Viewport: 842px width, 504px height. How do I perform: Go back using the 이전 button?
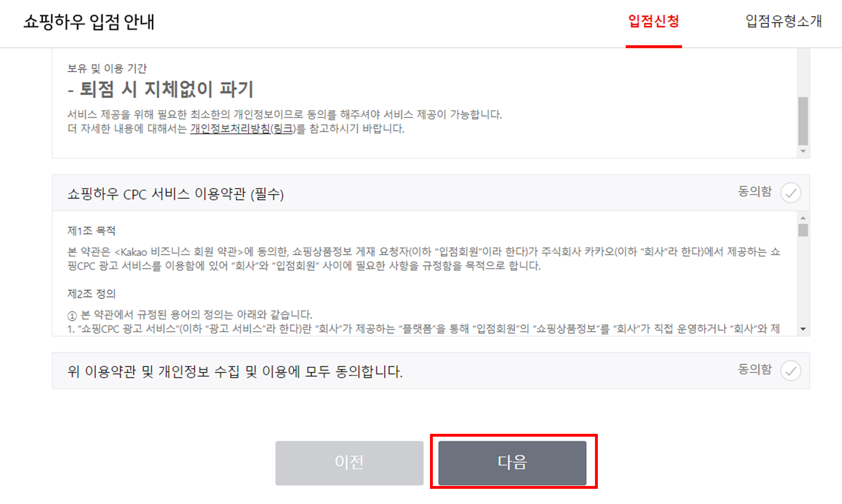[349, 463]
